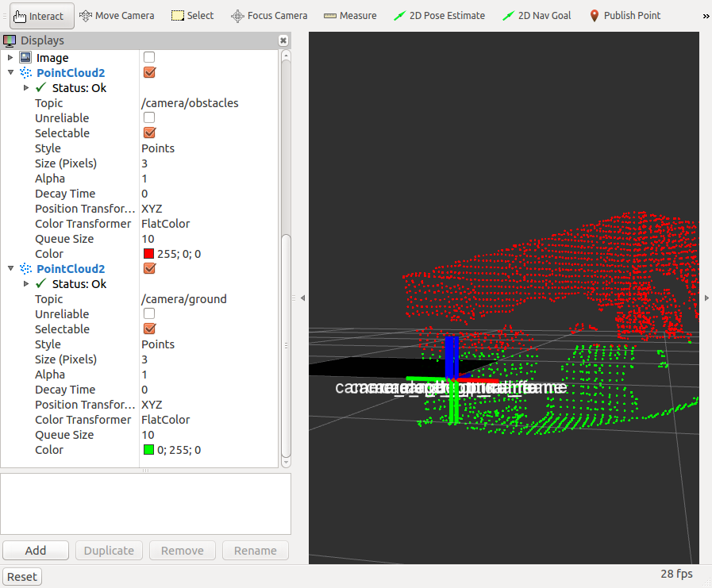Toggle Unreliable for /camera/obstacles cloud
The width and height of the screenshot is (712, 588).
[x=149, y=118]
